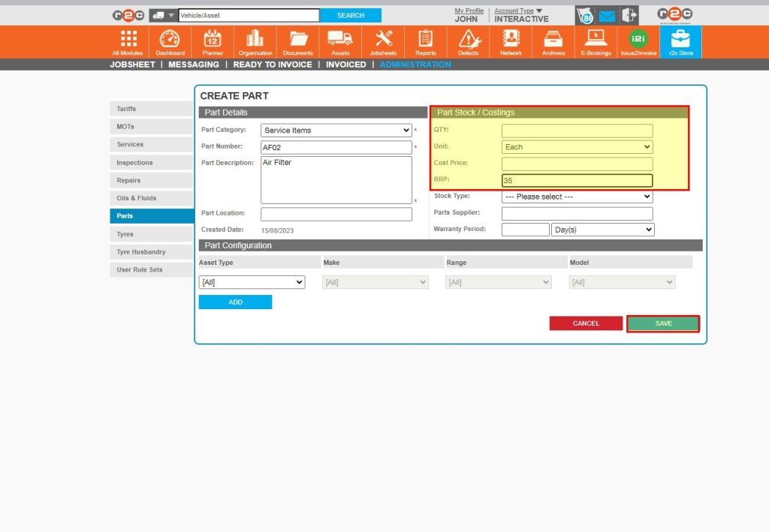Open the Organisation module
This screenshot has width=769, height=532.
click(x=255, y=43)
